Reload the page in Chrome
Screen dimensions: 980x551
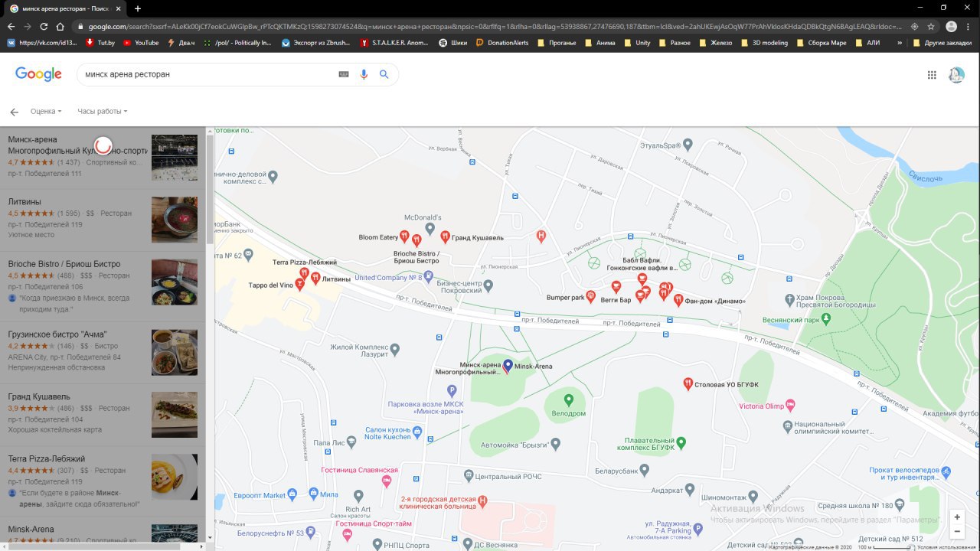click(x=44, y=26)
